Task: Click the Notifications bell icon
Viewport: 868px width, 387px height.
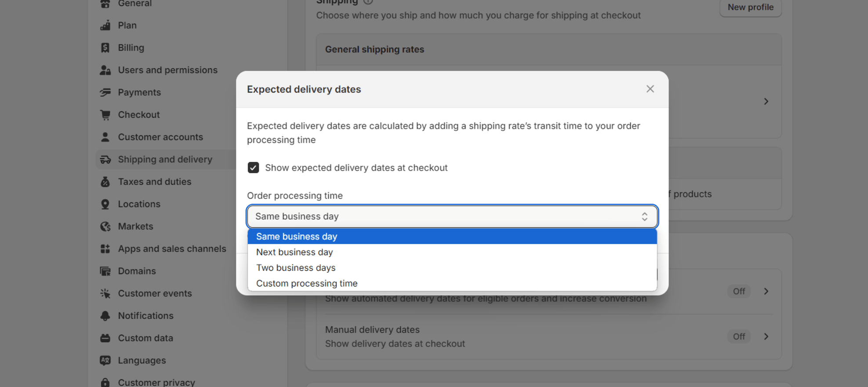Action: point(105,316)
